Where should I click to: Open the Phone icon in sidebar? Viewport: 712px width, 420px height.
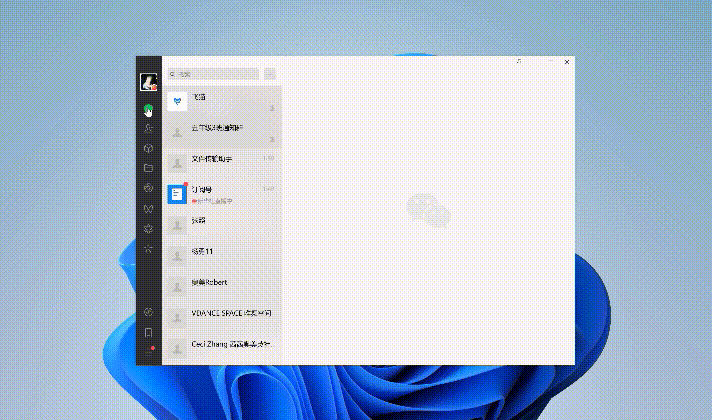pyautogui.click(x=148, y=332)
